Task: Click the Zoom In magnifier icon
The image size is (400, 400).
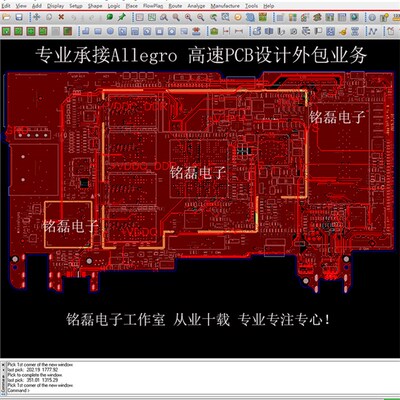Action: click(x=188, y=17)
